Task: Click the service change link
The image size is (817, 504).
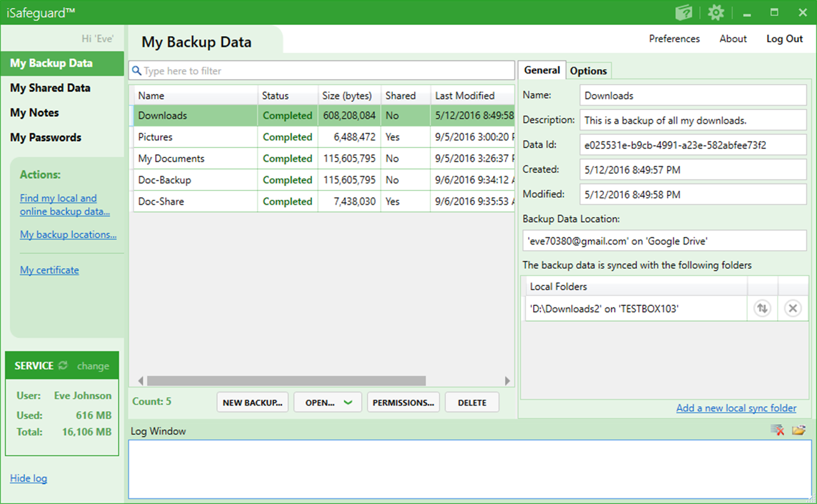Action: pos(93,366)
